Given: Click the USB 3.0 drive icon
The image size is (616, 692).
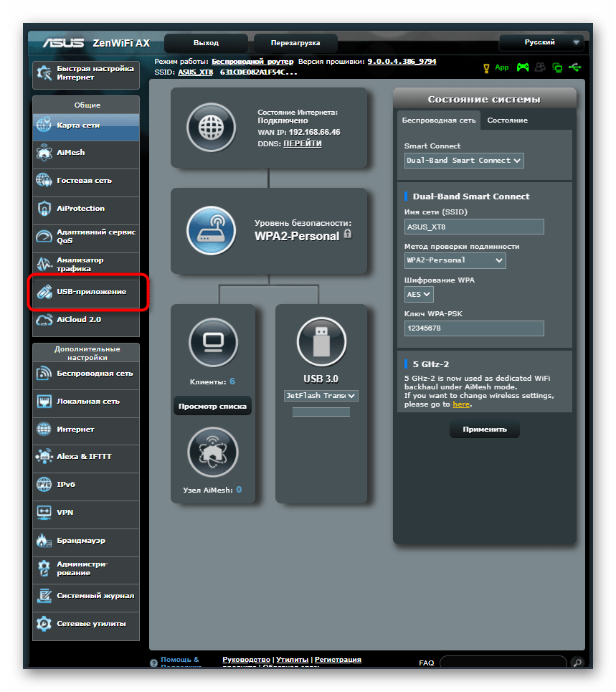Looking at the screenshot, I should [x=321, y=341].
